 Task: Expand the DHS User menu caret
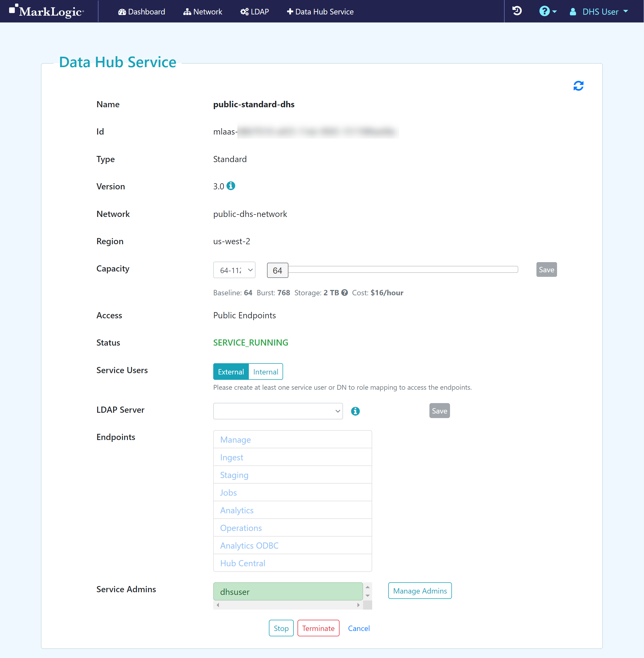625,12
